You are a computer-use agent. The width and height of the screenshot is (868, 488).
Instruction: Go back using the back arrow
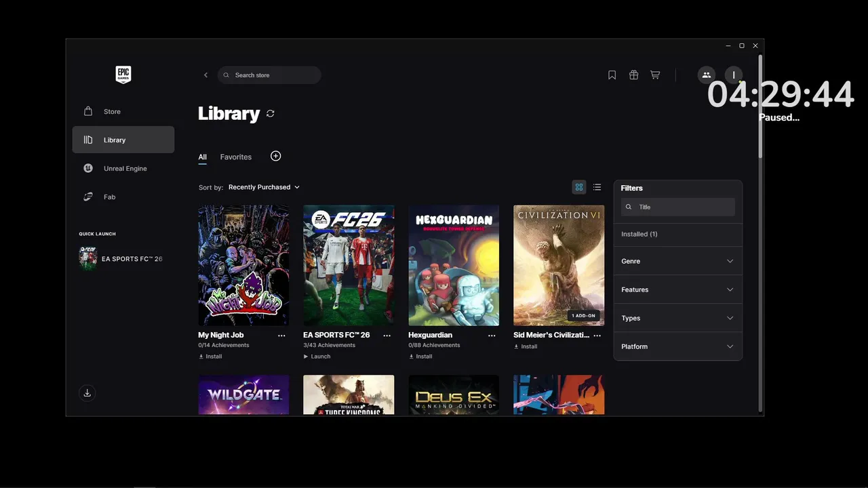click(205, 75)
